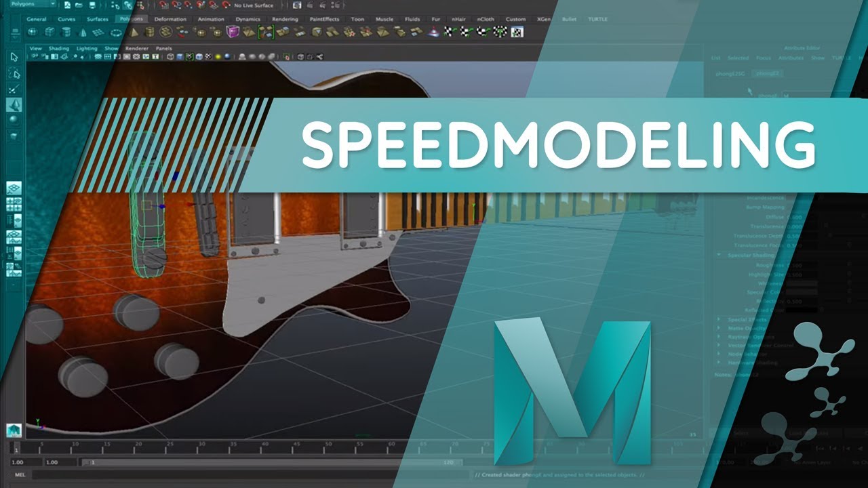Image resolution: width=868 pixels, height=488 pixels.
Task: Toggle isolate select in panel toolbar
Action: pyautogui.click(x=288, y=56)
